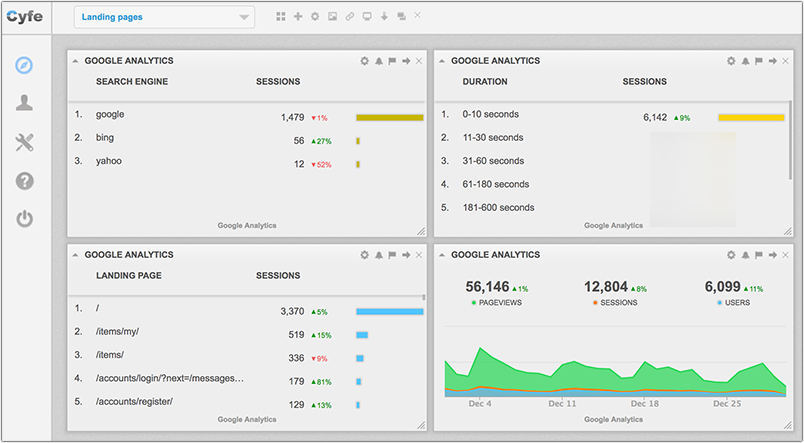Click Google Analytics footer under Search Engine widget

click(247, 226)
